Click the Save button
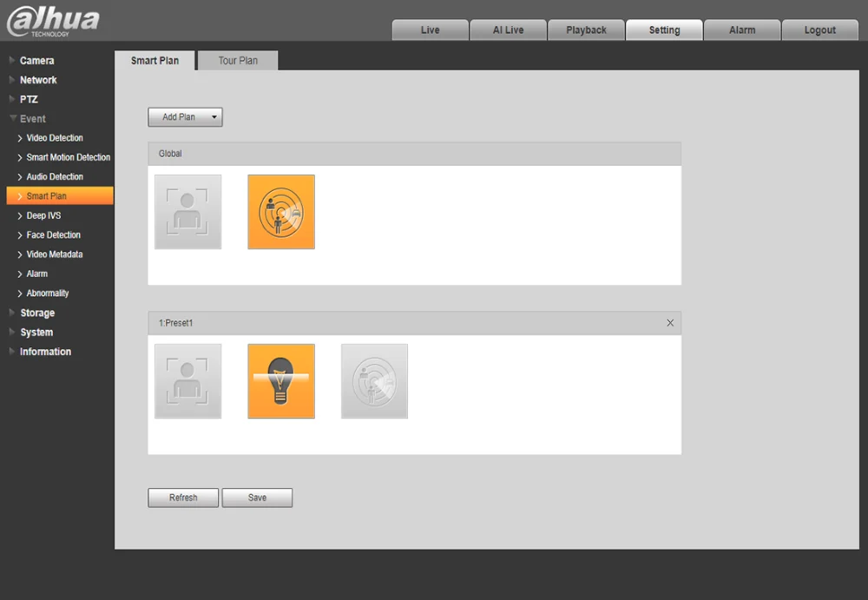The height and width of the screenshot is (600, 868). (258, 498)
